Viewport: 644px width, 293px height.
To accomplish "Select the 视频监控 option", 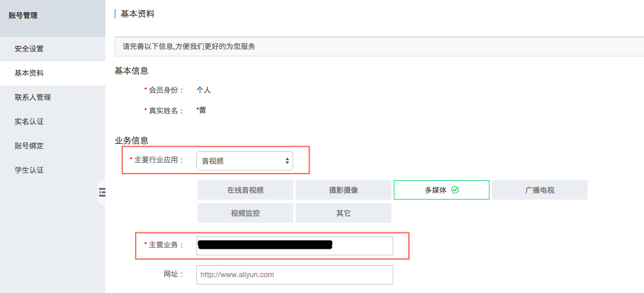I will [245, 213].
